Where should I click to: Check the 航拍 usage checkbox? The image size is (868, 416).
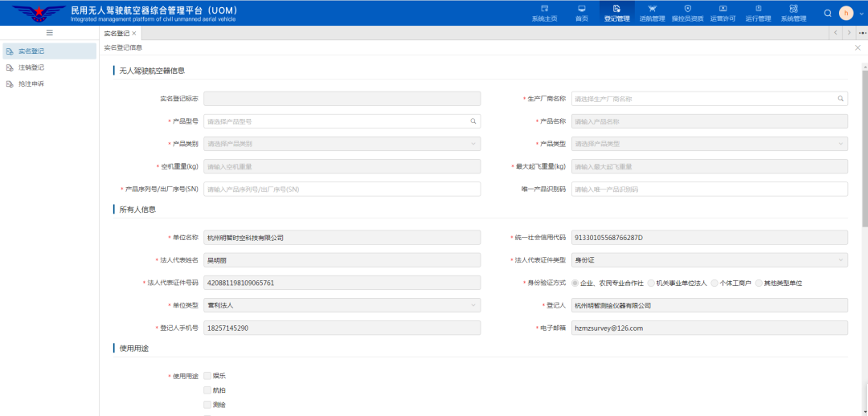pos(207,390)
